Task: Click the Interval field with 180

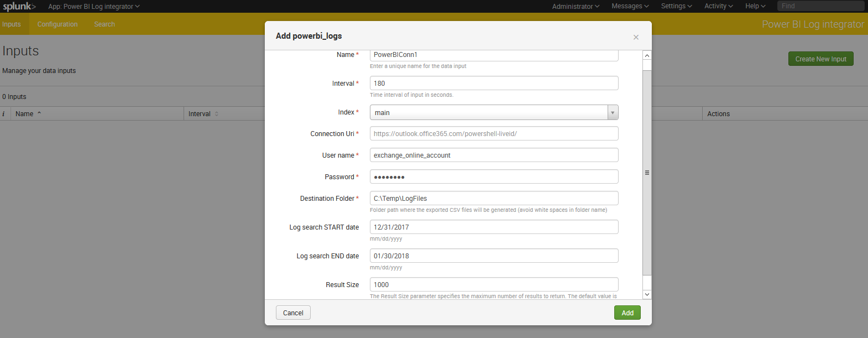Action: tap(494, 83)
